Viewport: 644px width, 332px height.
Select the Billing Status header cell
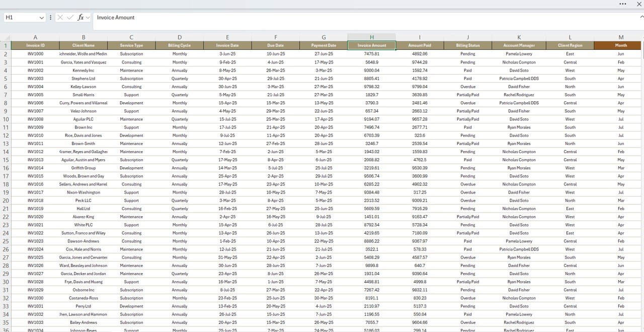467,45
